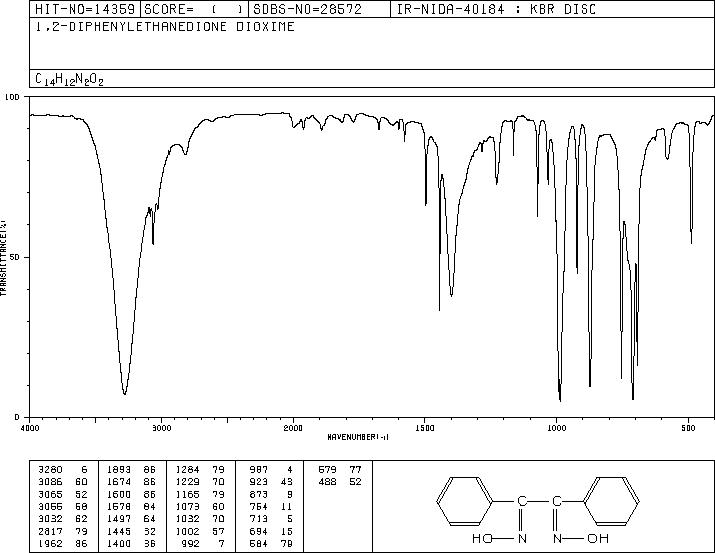Click the left HO label in structure
Image resolution: width=715 pixels, height=553 pixels.
pos(482,539)
